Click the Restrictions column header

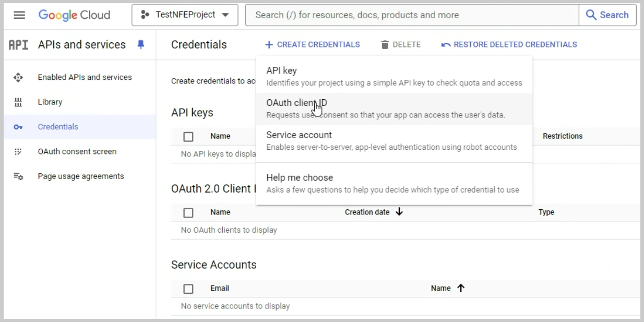pyautogui.click(x=563, y=136)
